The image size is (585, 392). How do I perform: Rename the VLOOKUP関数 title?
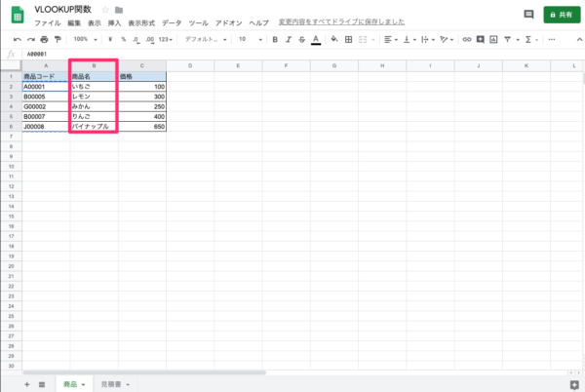[62, 10]
